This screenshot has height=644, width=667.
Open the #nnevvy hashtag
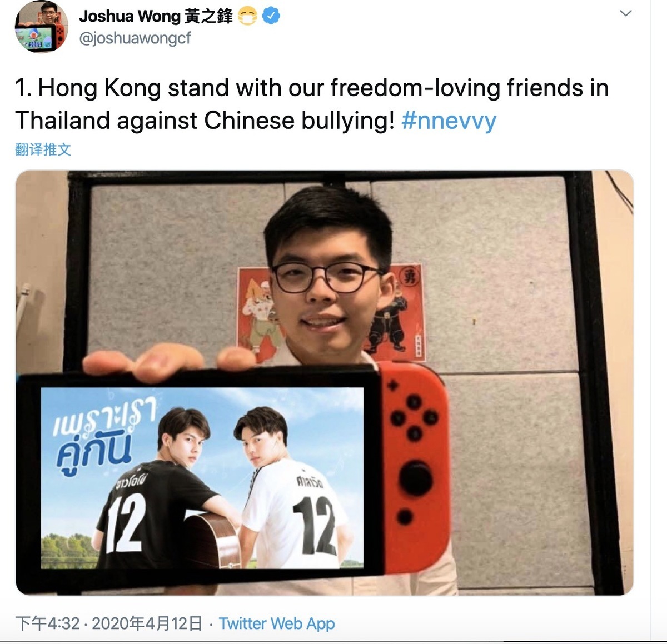tap(449, 120)
